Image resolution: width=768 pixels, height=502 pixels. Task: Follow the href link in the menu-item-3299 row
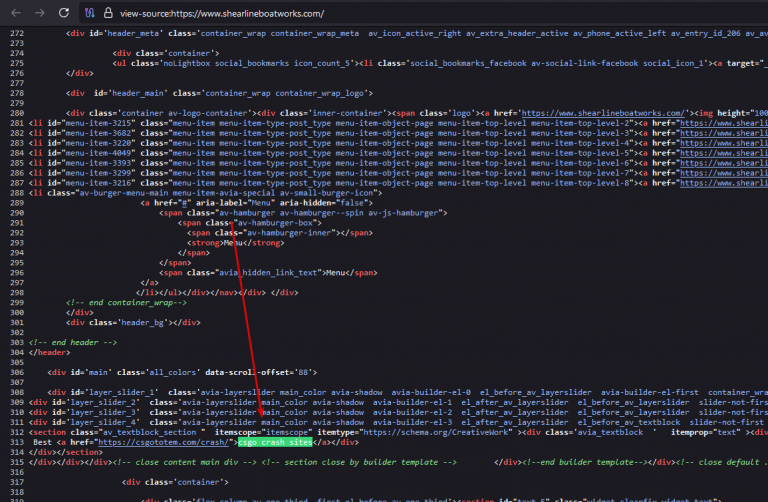(x=723, y=173)
